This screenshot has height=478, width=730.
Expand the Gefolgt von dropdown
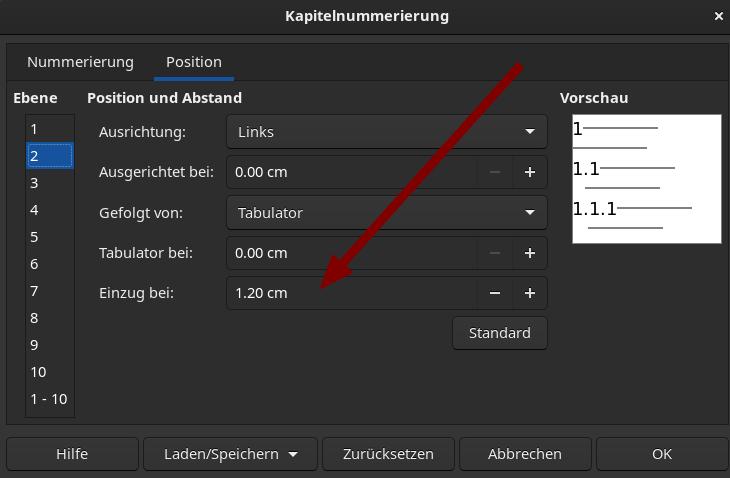pos(386,213)
